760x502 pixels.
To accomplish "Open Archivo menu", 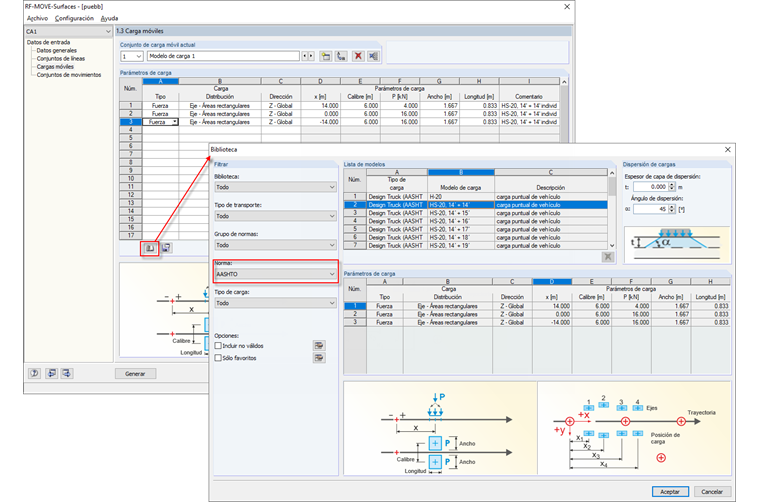I will (37, 18).
